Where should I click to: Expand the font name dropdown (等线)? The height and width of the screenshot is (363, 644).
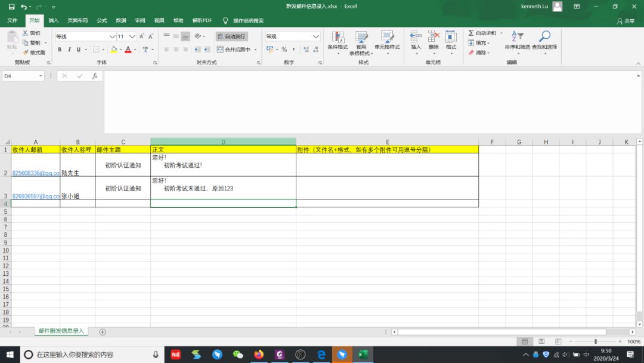point(112,36)
